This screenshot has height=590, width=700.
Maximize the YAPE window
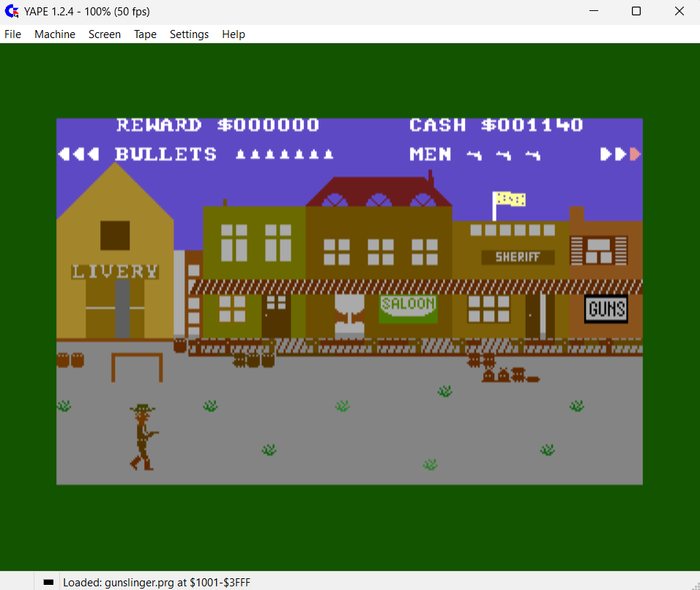pos(636,11)
